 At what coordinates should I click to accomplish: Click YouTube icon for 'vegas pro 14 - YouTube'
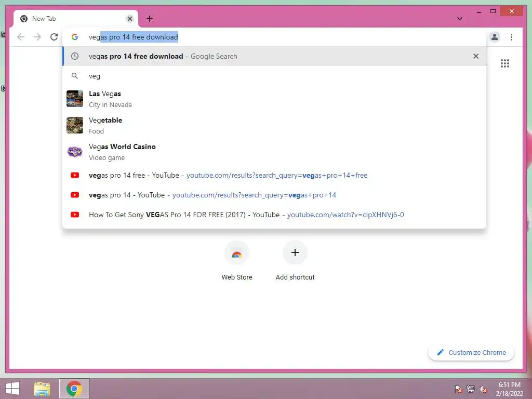(x=75, y=195)
